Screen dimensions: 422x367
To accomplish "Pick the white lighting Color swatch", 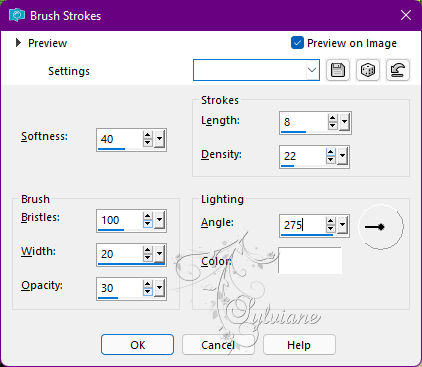I will [x=310, y=261].
